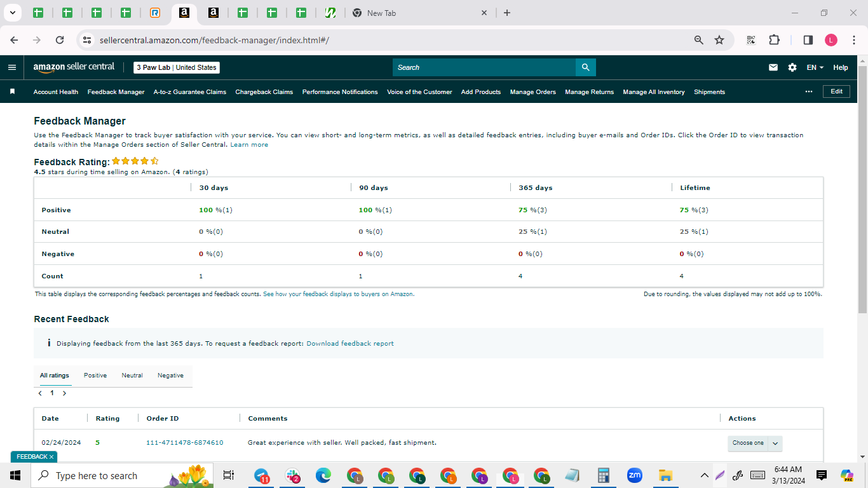Screen dimensions: 868x488
Task: Open the EN language dropdown
Action: tap(815, 67)
